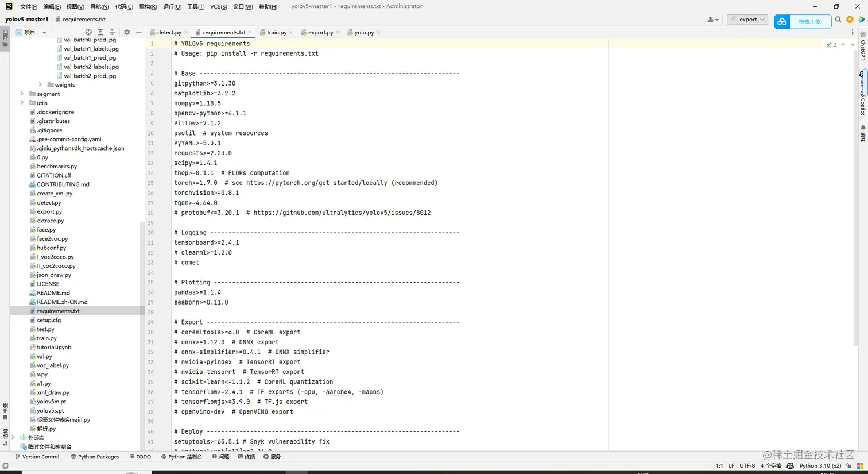The width and height of the screenshot is (868, 474).
Task: Expand the utils folder
Action: pyautogui.click(x=22, y=103)
